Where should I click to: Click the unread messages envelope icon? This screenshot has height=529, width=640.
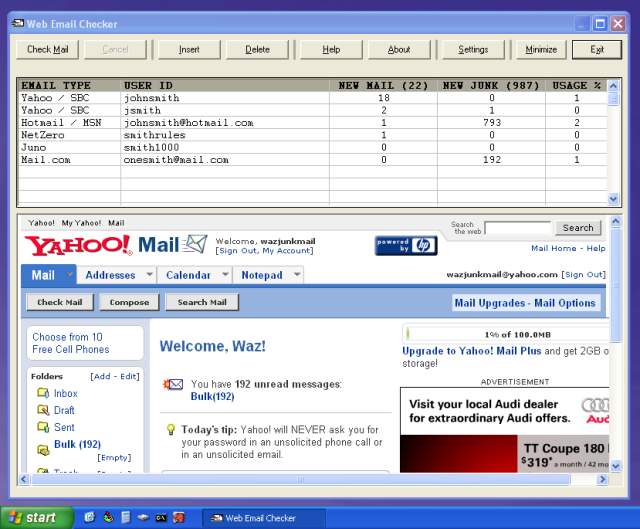click(173, 384)
